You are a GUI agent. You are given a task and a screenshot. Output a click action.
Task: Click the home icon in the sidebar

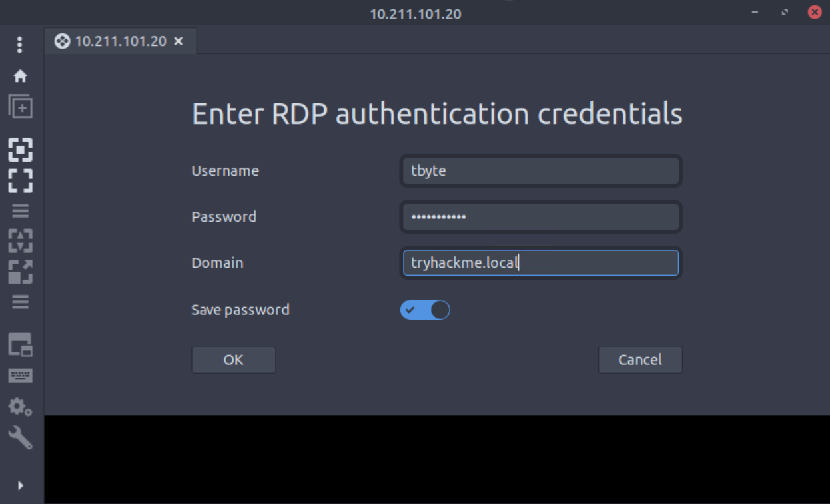[20, 77]
